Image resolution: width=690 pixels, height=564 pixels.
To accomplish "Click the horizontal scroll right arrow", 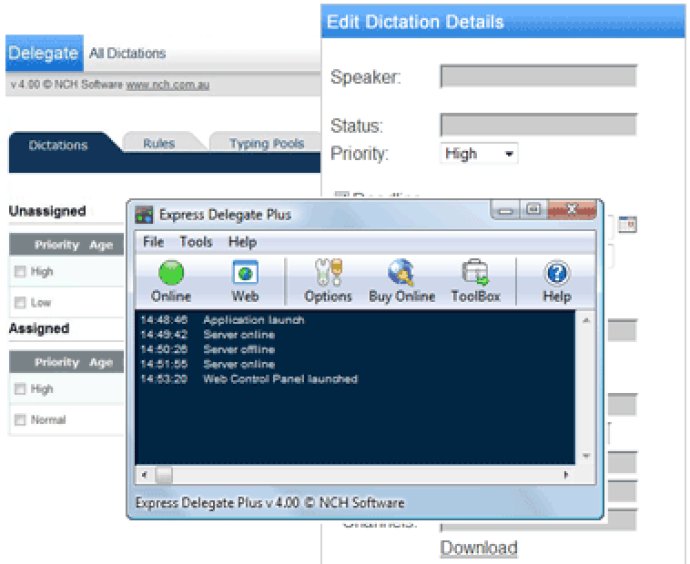I will [566, 475].
